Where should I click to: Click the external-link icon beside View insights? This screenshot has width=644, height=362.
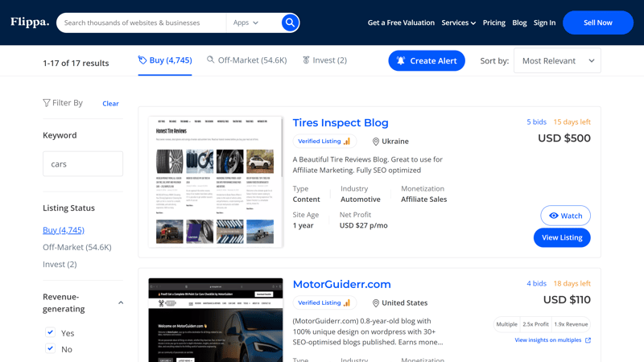click(588, 340)
